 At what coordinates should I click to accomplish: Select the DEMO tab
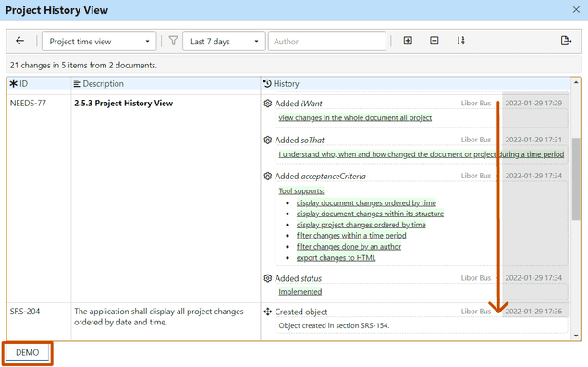tap(28, 353)
